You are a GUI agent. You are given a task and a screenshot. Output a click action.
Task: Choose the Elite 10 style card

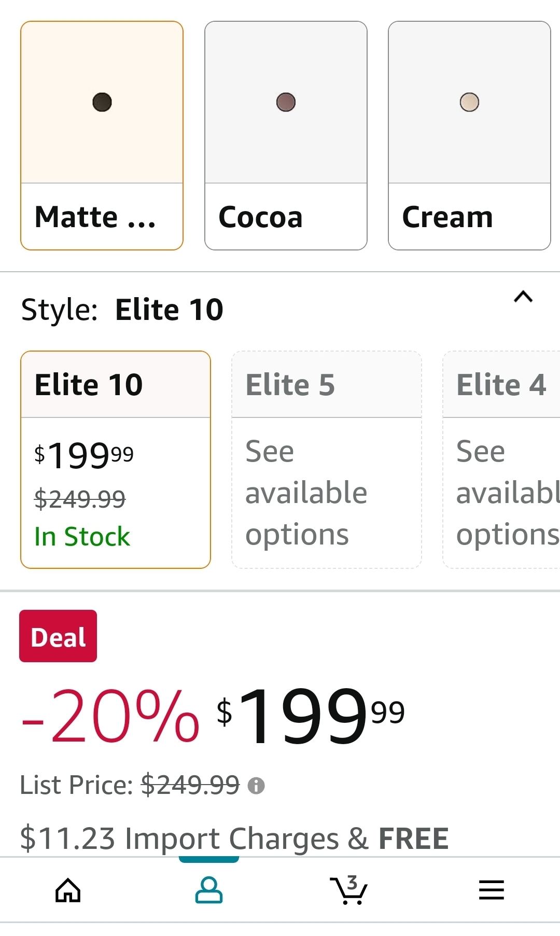(116, 460)
